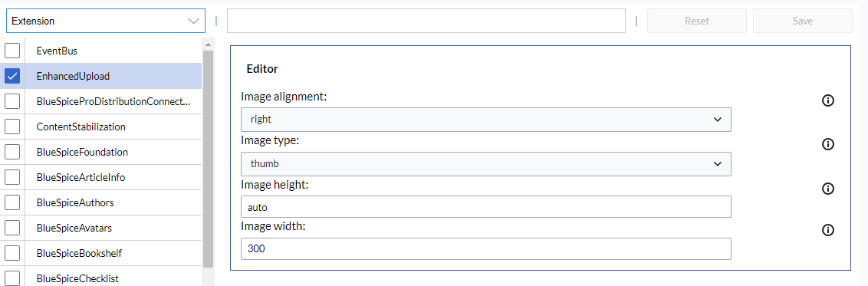The height and width of the screenshot is (286, 868).
Task: Click the Save button
Action: click(x=803, y=21)
